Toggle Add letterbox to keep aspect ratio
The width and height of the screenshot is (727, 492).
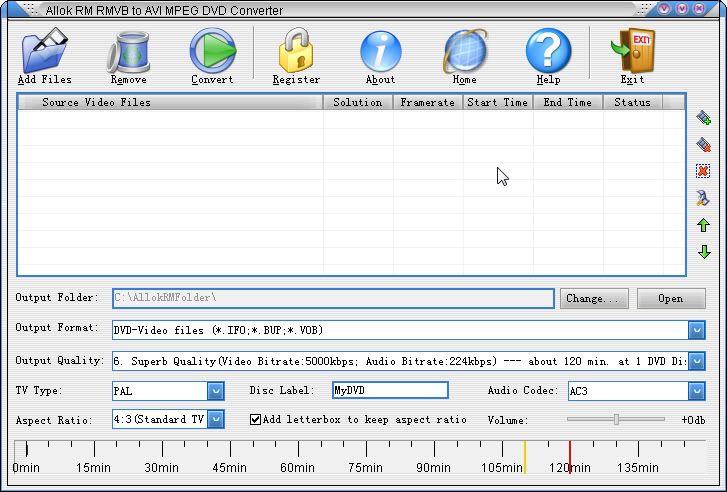[x=256, y=420]
